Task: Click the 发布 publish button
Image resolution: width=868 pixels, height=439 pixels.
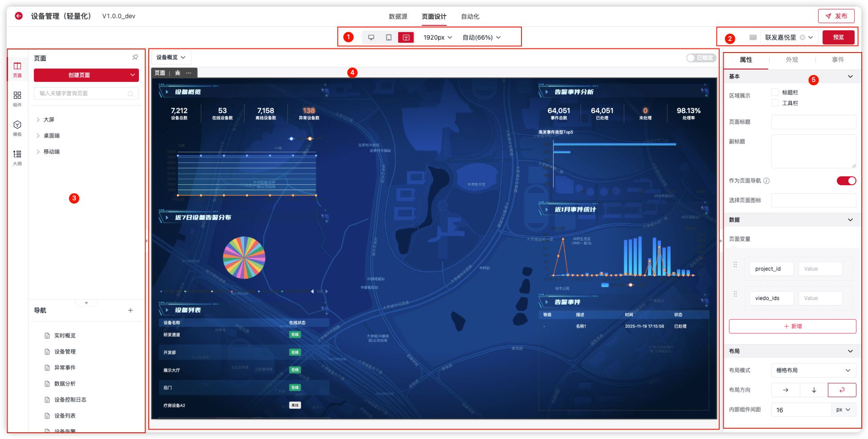Action: [x=836, y=16]
